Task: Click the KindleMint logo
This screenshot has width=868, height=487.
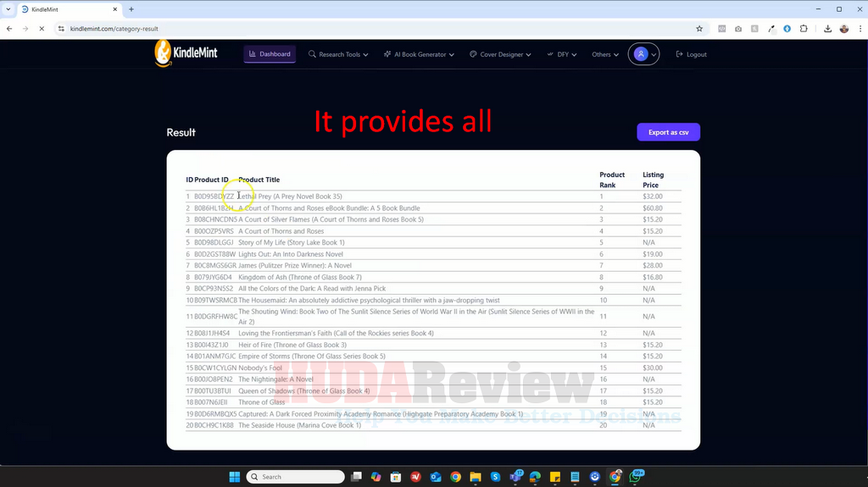Action: coord(186,53)
